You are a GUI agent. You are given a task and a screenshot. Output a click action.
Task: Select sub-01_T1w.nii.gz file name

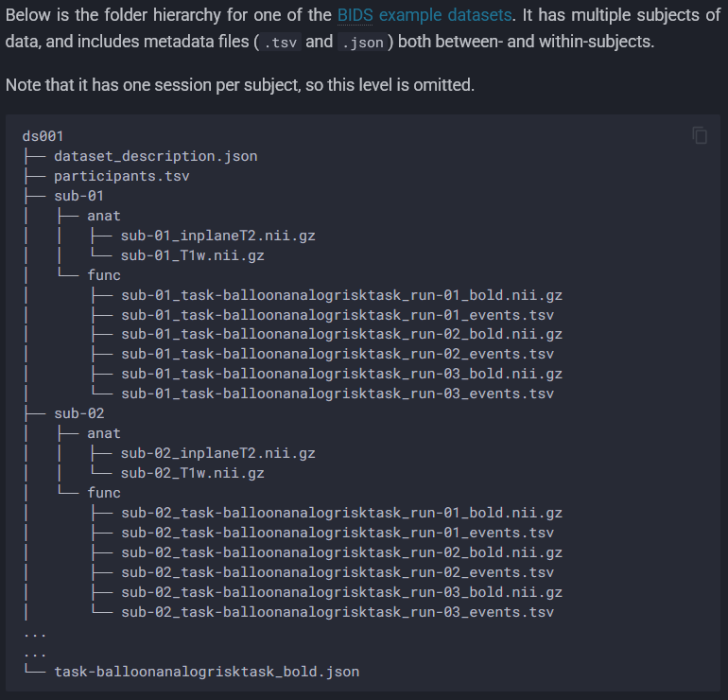[192, 255]
